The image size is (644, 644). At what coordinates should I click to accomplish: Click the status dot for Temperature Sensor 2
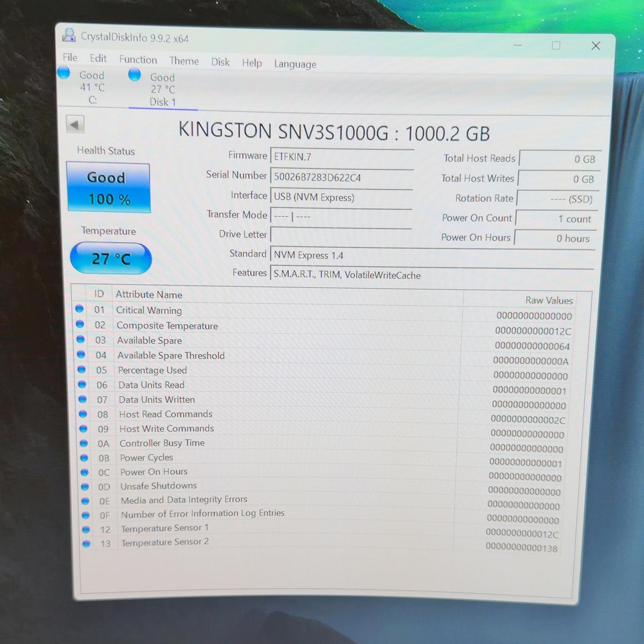[x=86, y=543]
